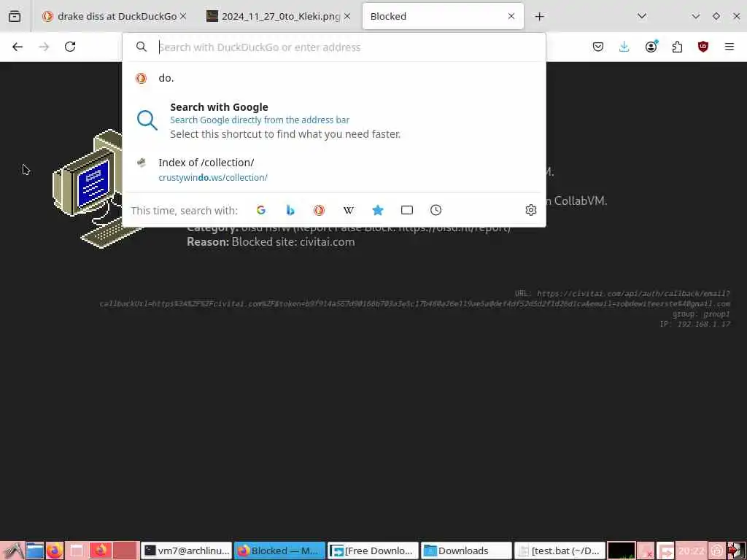Click the CPU graph monitor in taskbar

tap(622, 551)
